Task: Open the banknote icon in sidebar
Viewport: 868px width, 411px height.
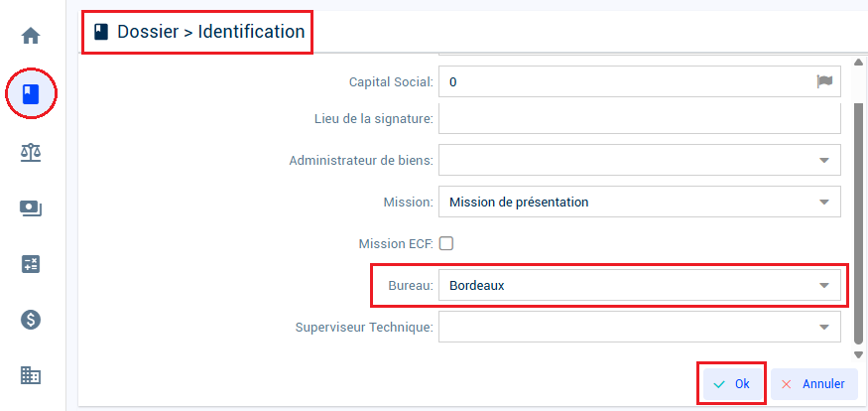Action: tap(31, 208)
